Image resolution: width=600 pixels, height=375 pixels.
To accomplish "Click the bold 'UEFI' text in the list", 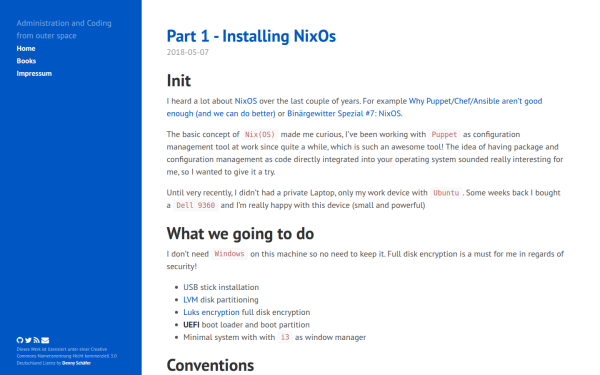I will pyautogui.click(x=191, y=325).
